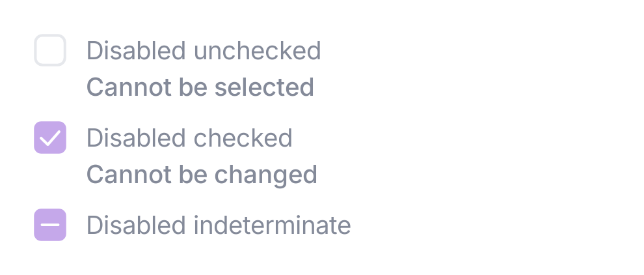Click "selected" in the first helper text
The image size is (644, 275).
[x=265, y=87]
